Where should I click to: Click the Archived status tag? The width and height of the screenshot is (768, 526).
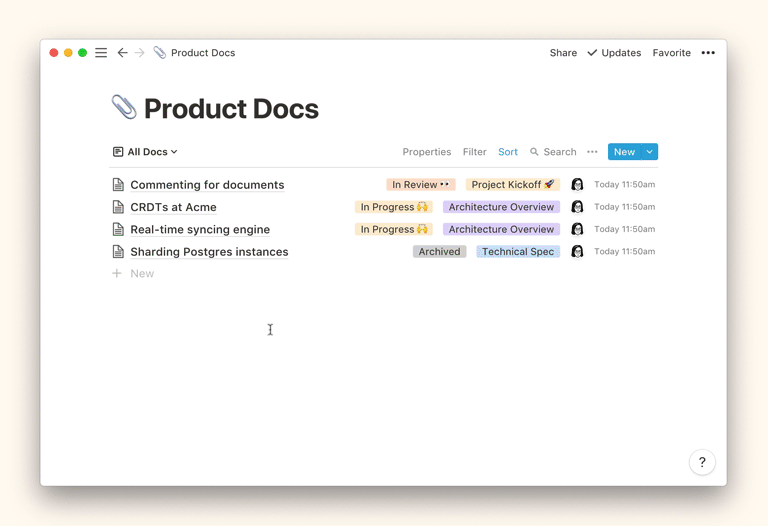[439, 252]
